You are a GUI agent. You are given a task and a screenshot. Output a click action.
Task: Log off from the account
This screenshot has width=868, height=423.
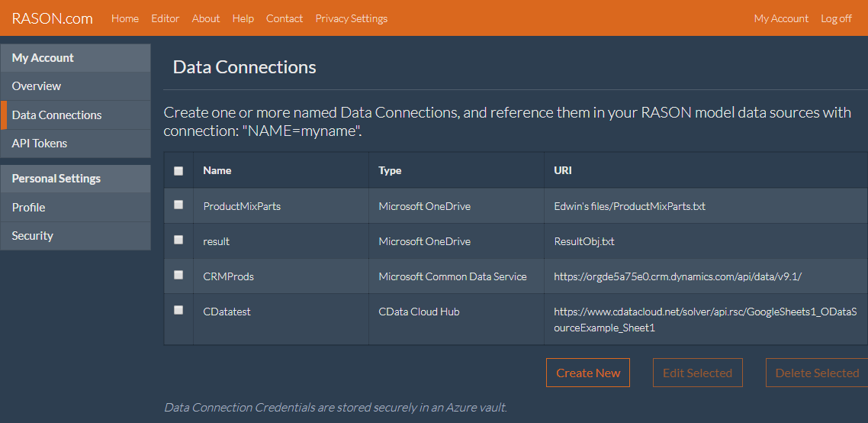tap(836, 18)
